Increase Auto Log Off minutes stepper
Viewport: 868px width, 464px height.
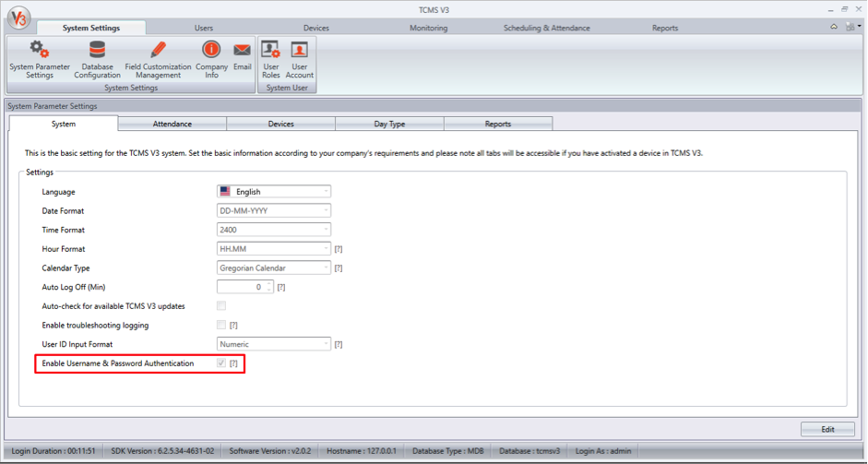(269, 284)
